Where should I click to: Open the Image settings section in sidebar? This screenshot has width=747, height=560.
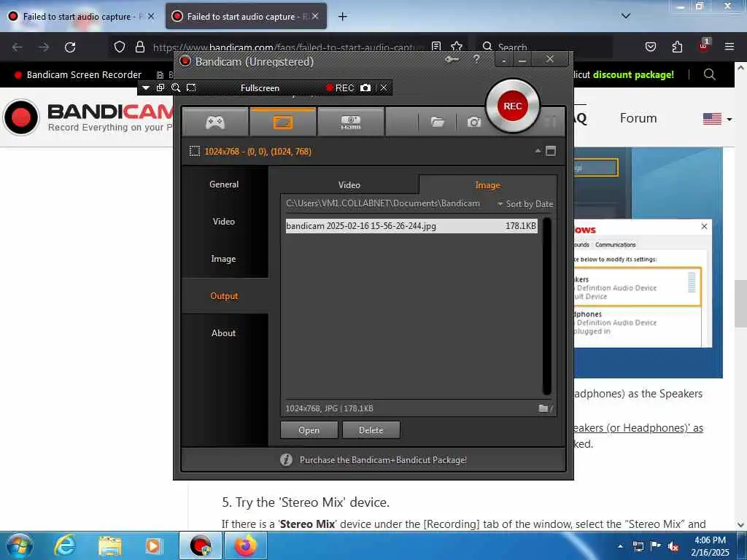click(x=224, y=259)
